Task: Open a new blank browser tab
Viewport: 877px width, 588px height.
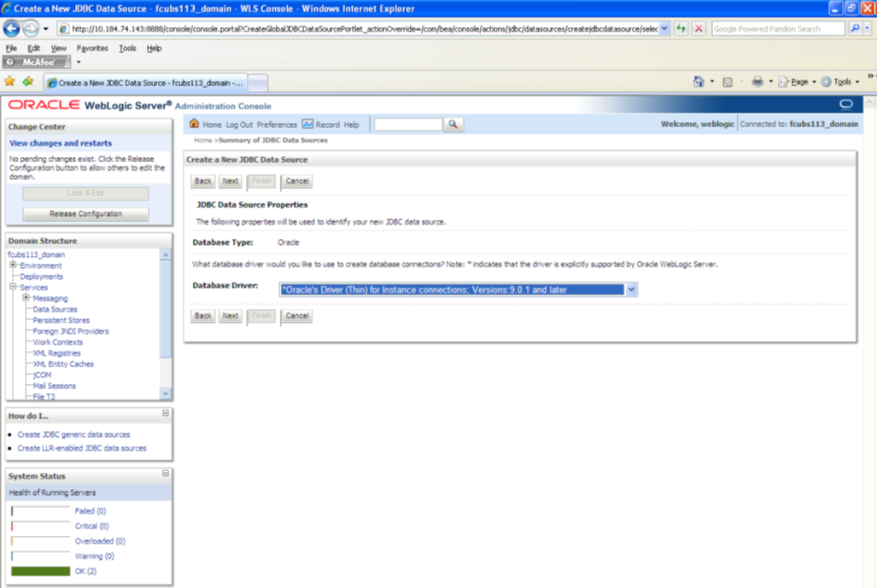Action: (x=258, y=84)
